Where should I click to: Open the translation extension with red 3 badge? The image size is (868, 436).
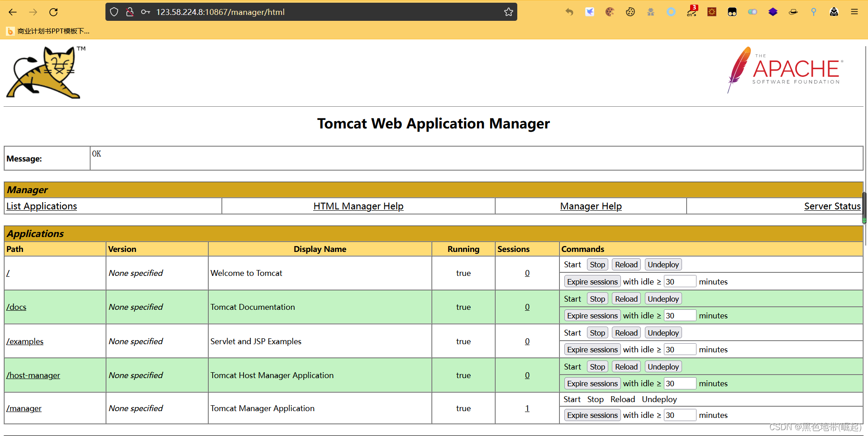click(x=691, y=13)
